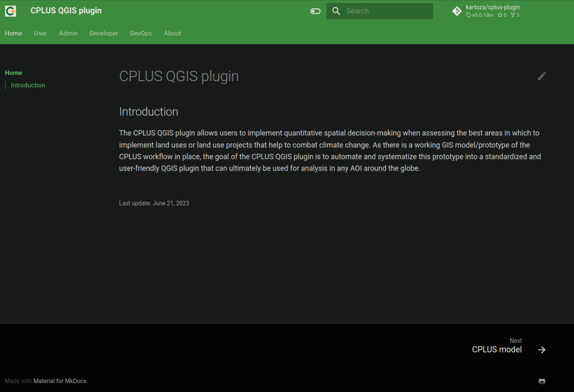Click the CPLUS logo icon in header
This screenshot has width=574, height=392.
tap(11, 11)
